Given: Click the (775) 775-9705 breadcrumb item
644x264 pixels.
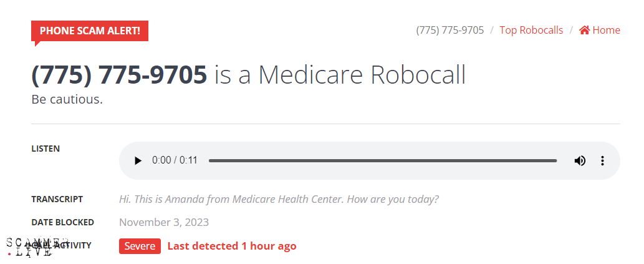Looking at the screenshot, I should [450, 30].
